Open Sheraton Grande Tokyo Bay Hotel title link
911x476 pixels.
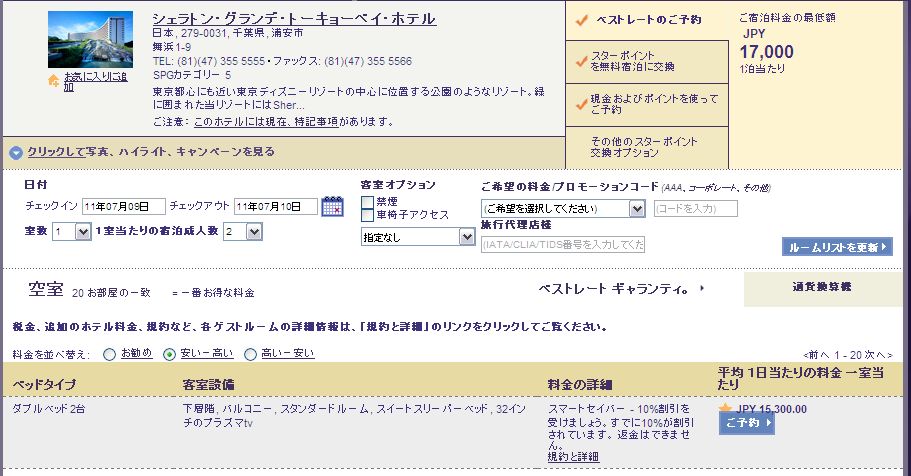tap(294, 19)
